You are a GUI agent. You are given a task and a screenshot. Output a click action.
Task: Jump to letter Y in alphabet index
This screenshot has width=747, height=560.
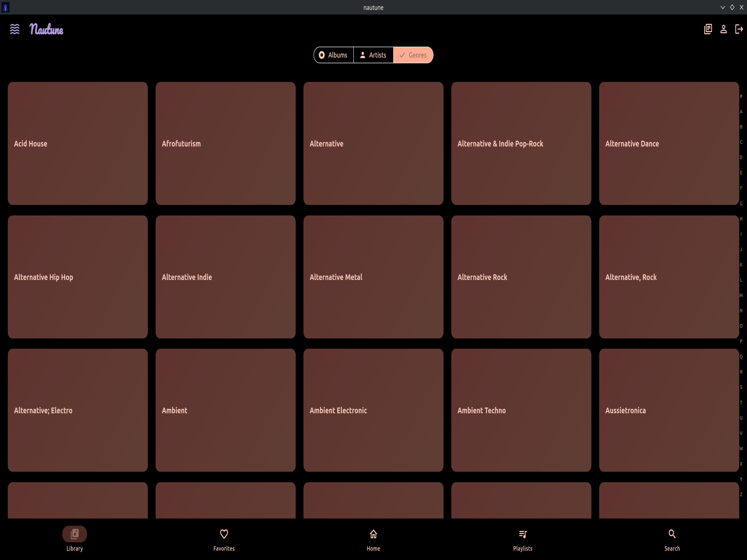coord(741,479)
